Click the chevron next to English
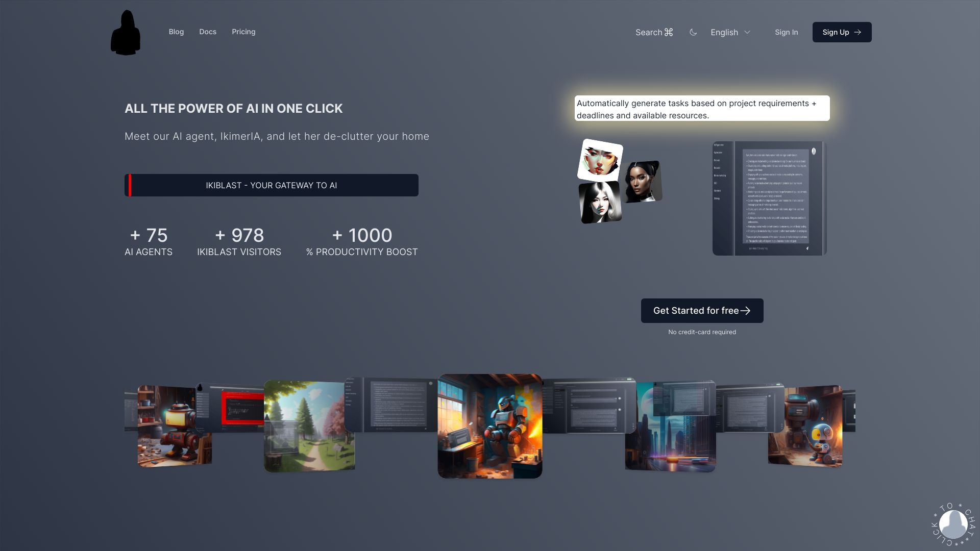980x551 pixels. (x=747, y=32)
